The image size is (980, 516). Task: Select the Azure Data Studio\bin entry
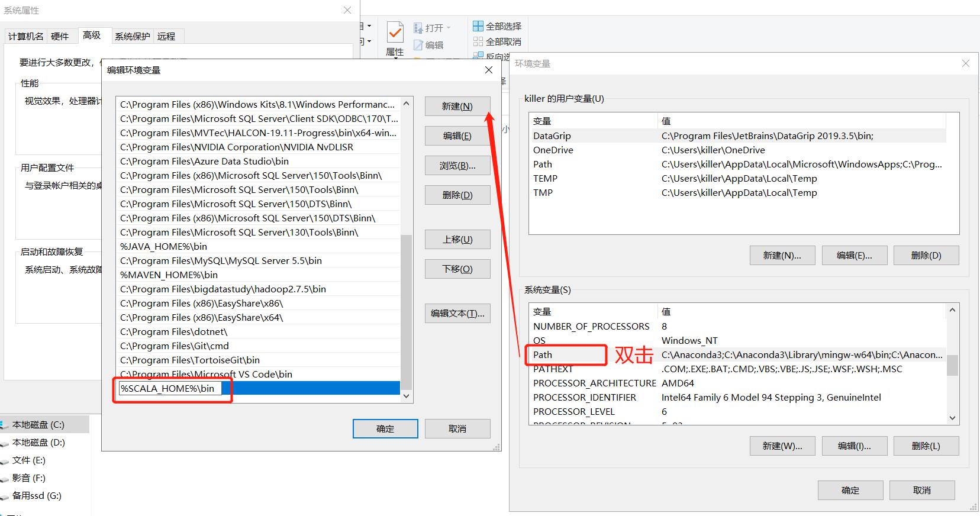pyautogui.click(x=259, y=162)
